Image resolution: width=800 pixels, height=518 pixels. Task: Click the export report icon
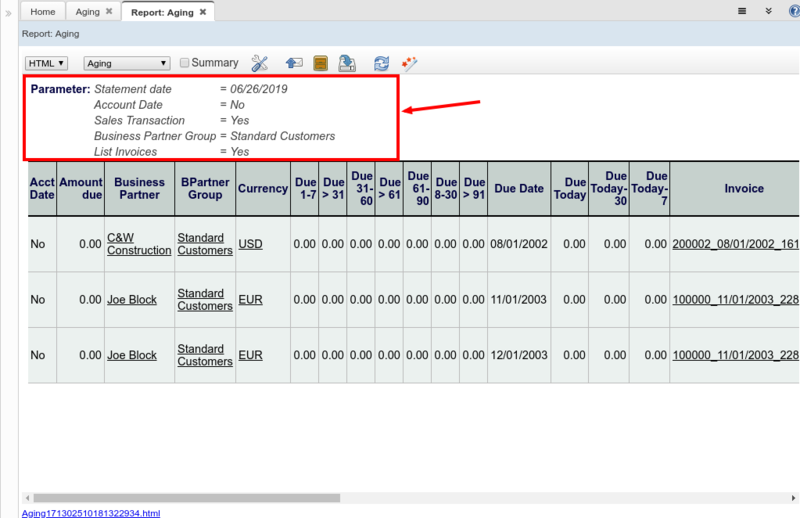[346, 63]
